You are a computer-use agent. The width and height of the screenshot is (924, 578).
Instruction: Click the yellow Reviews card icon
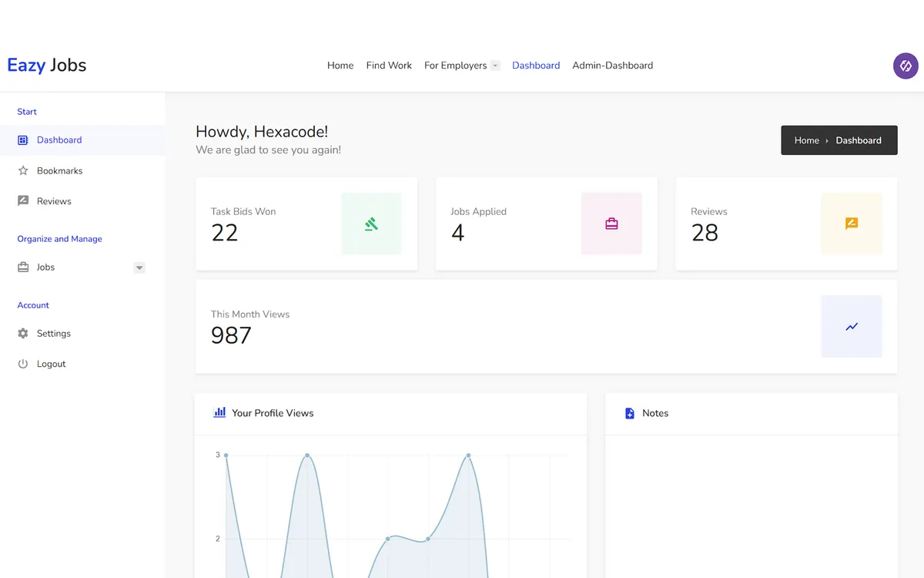[852, 224]
